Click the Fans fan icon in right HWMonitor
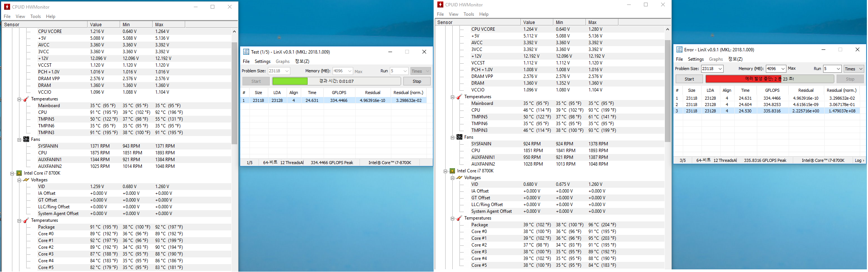This screenshot has height=272, width=868. (459, 137)
